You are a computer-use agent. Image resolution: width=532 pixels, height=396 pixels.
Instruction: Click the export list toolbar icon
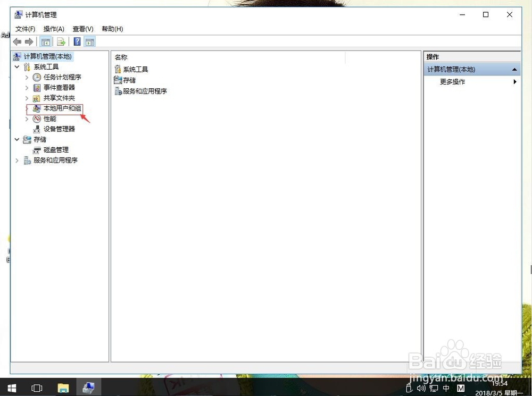pos(61,41)
